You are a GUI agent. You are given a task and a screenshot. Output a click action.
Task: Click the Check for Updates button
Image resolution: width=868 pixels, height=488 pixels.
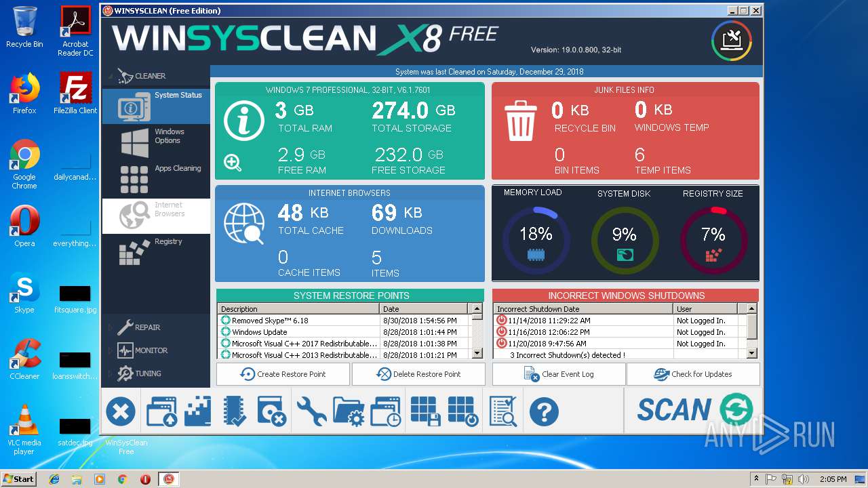click(x=693, y=374)
